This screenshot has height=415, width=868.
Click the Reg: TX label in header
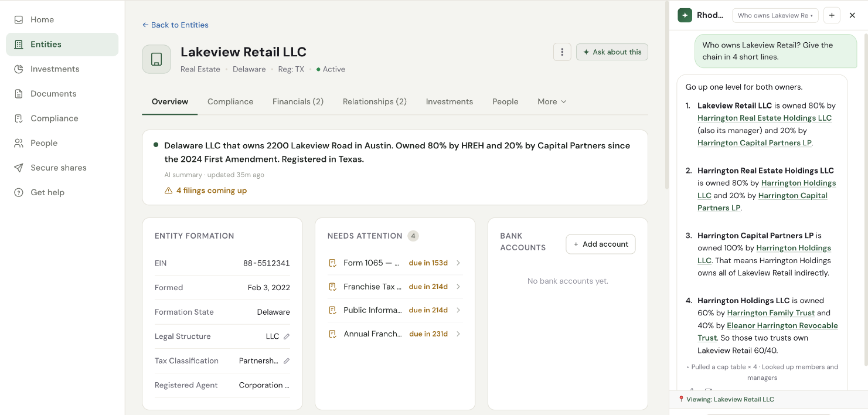[x=291, y=69]
